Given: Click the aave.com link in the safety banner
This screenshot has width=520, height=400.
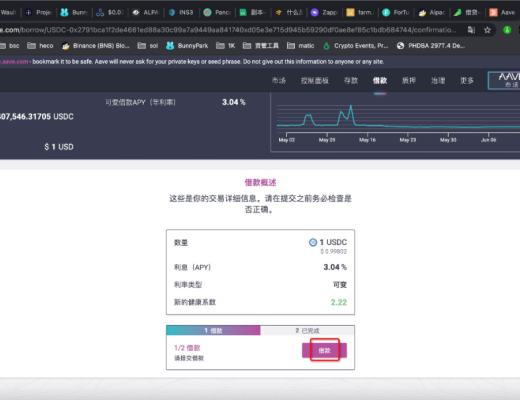Looking at the screenshot, I should [15, 62].
